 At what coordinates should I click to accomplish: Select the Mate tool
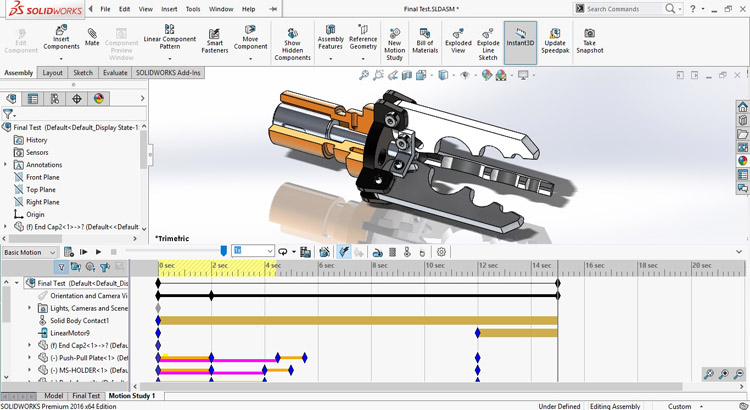pyautogui.click(x=92, y=38)
